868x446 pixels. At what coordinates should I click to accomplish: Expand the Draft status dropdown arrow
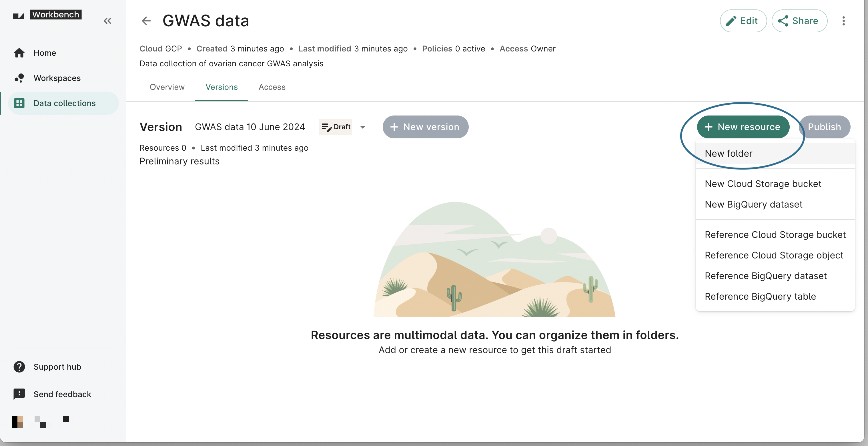point(363,127)
